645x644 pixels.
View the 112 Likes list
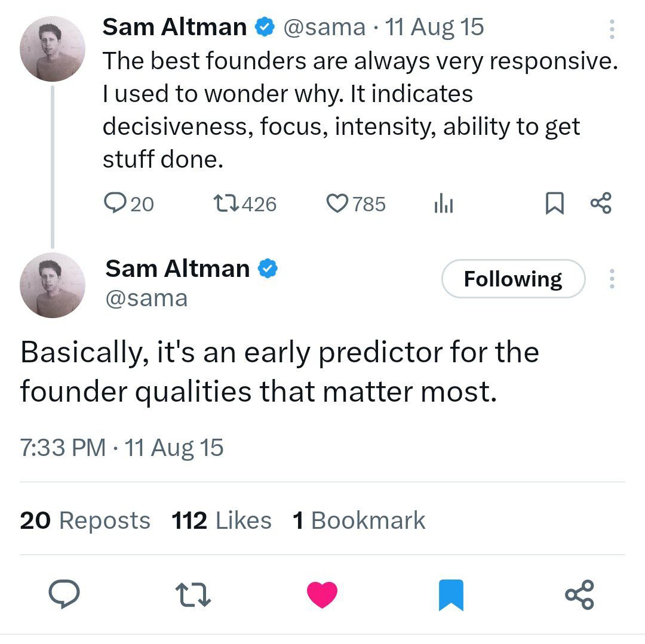222,520
